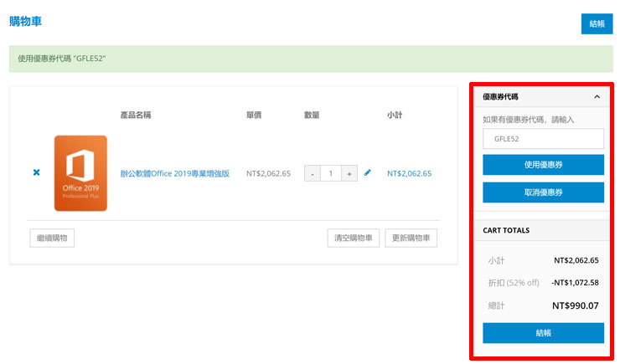
Task: Click the 折扣 (52% off) label
Action: [514, 283]
